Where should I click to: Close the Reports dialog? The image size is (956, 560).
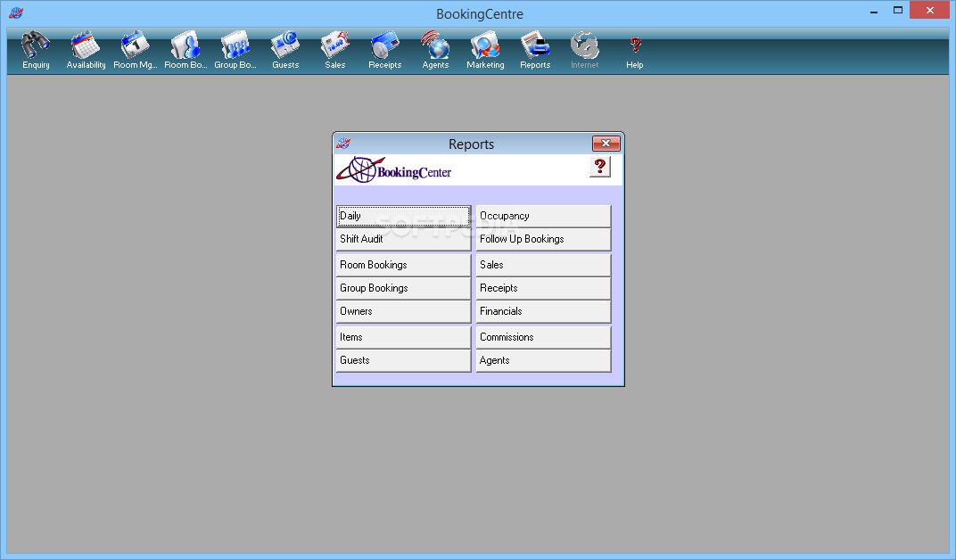point(606,144)
